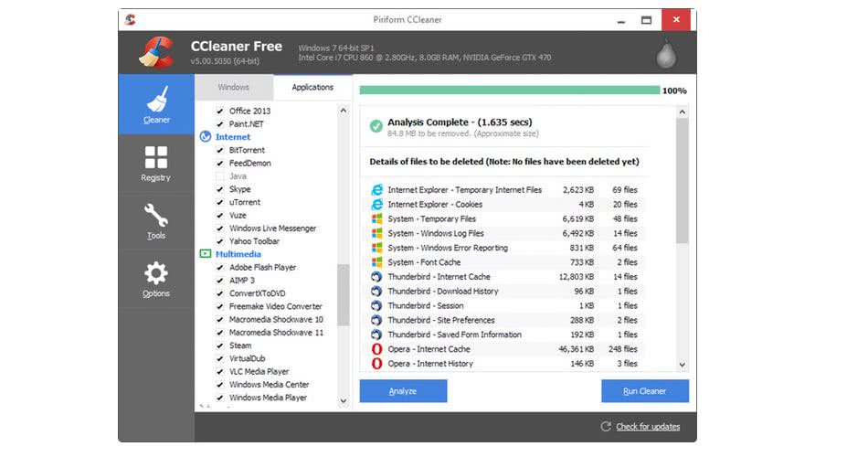This screenshot has height=457, width=868.
Task: Enable the Java checkbox
Action: [220, 176]
